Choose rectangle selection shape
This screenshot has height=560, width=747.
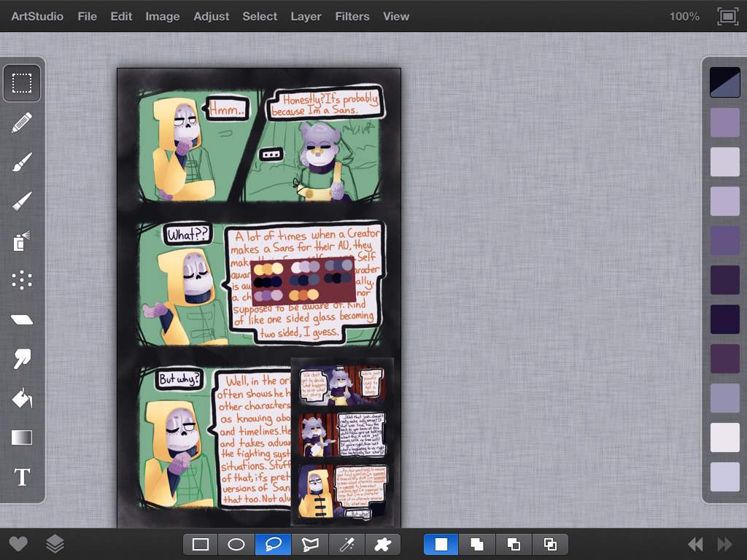[201, 544]
